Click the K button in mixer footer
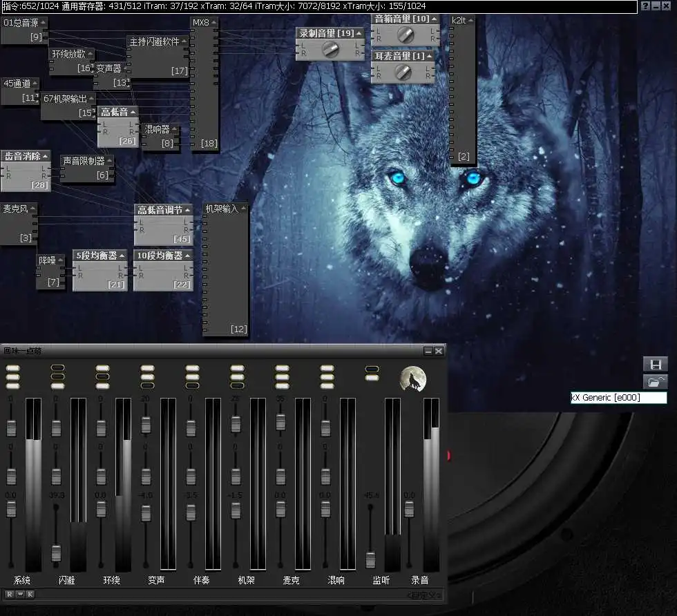677x616 pixels. (x=30, y=595)
